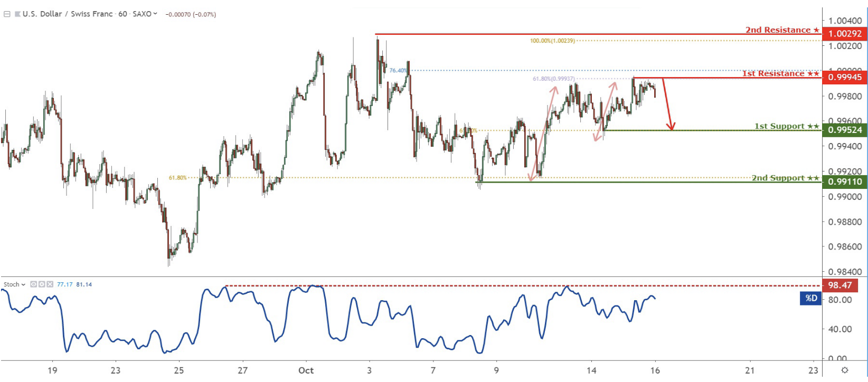The width and height of the screenshot is (868, 382).
Task: Open Stoch indicator settings gear
Action: tap(42, 284)
